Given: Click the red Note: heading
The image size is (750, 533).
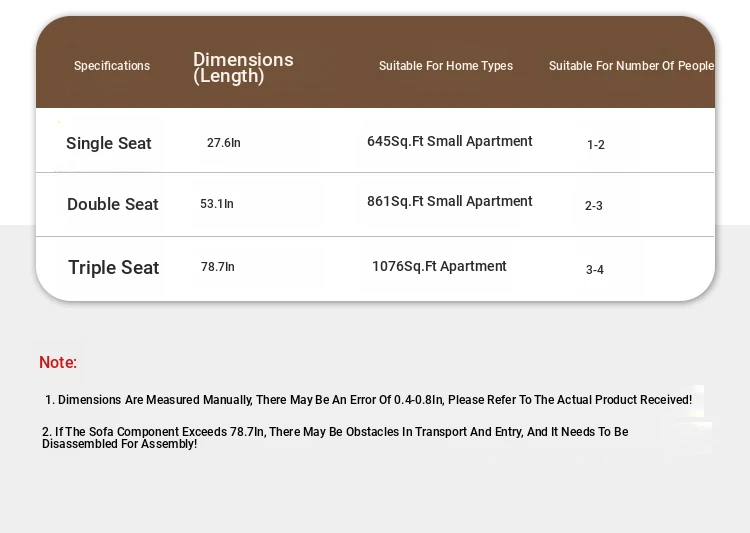Looking at the screenshot, I should pos(58,362).
